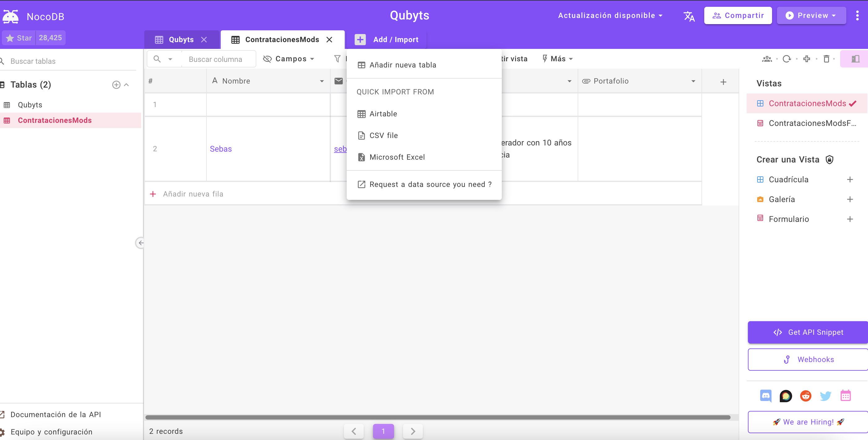Toggle the Campos fields visibility
This screenshot has height=440, width=868.
point(289,58)
